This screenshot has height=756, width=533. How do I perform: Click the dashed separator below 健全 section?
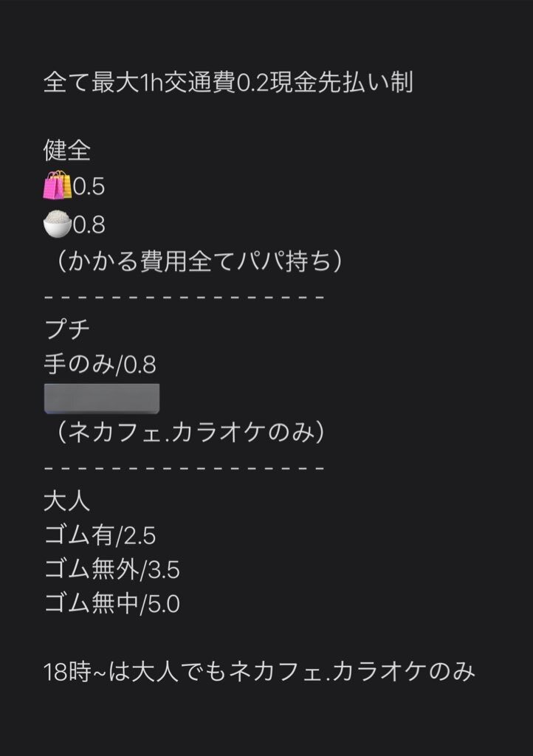click(185, 297)
